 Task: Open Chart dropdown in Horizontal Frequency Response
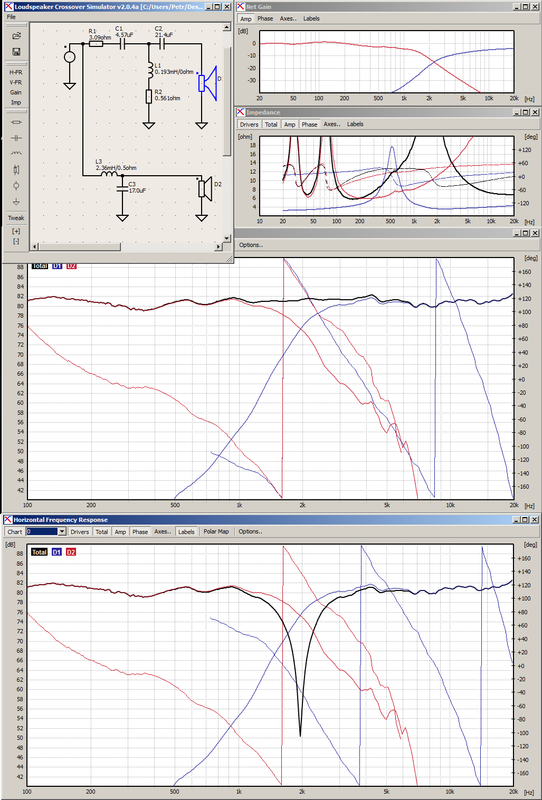63,532
